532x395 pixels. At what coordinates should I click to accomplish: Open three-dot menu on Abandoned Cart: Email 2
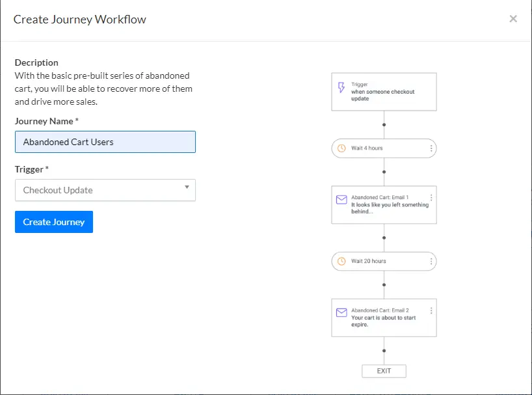431,311
